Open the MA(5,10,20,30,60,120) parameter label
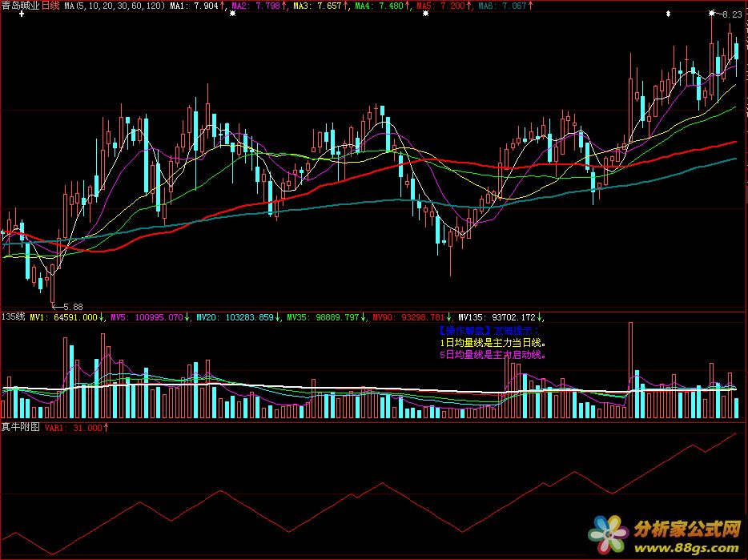This screenshot has width=748, height=560. tap(115, 6)
